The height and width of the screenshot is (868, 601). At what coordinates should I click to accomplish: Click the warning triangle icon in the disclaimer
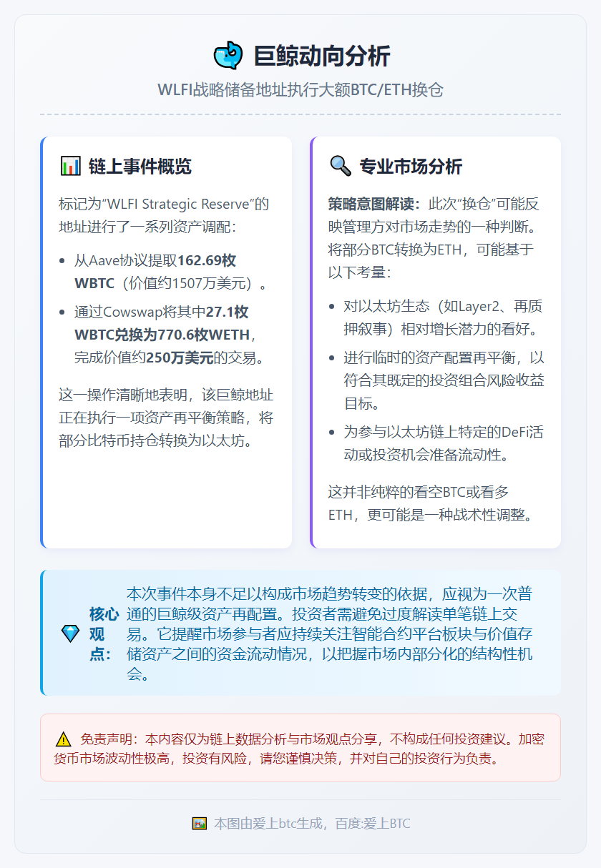tap(64, 739)
